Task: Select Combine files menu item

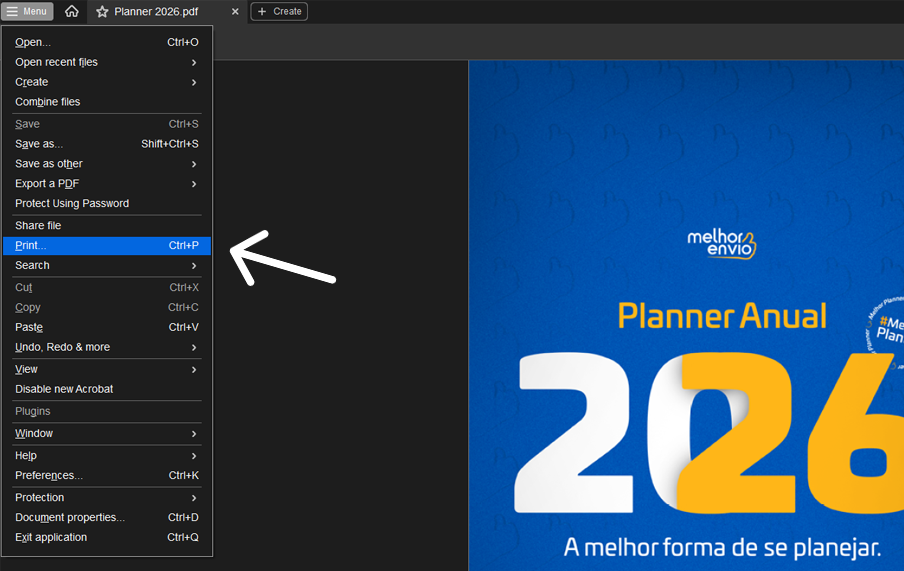Action: tap(107, 102)
